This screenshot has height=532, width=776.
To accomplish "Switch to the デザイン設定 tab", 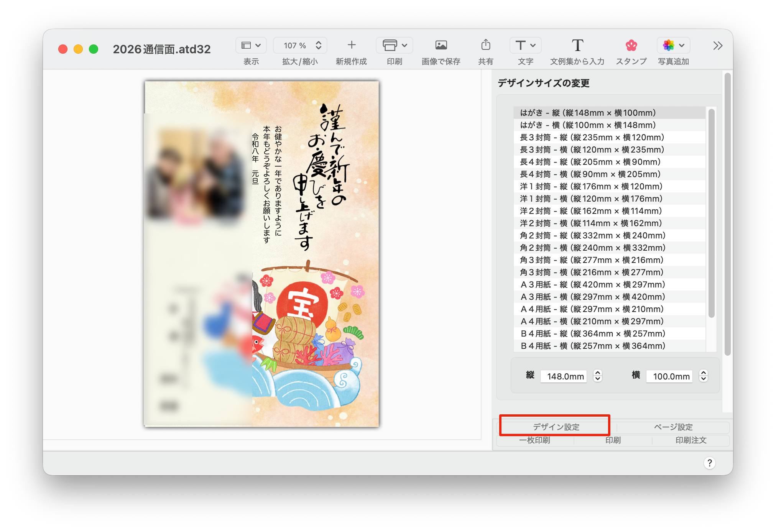I will pyautogui.click(x=556, y=427).
